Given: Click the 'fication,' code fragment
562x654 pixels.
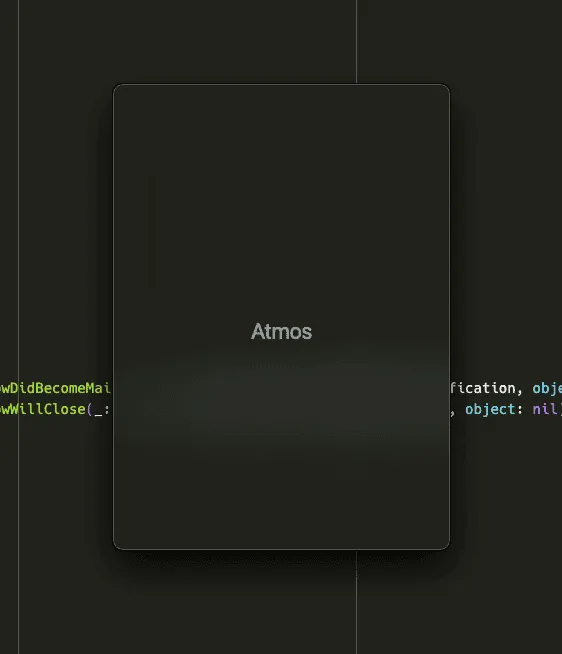Looking at the screenshot, I should point(486,388).
